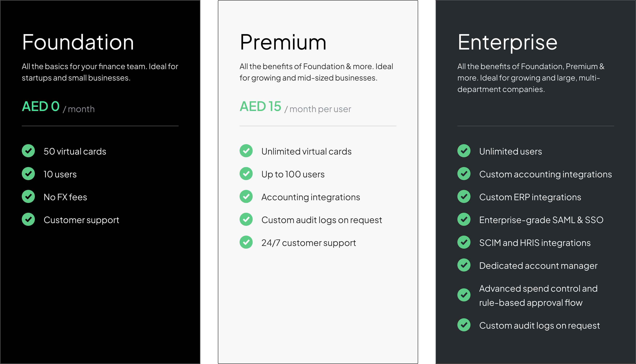This screenshot has height=364, width=636.
Task: Click the checkmark beside Unlimited users
Action: point(464,151)
